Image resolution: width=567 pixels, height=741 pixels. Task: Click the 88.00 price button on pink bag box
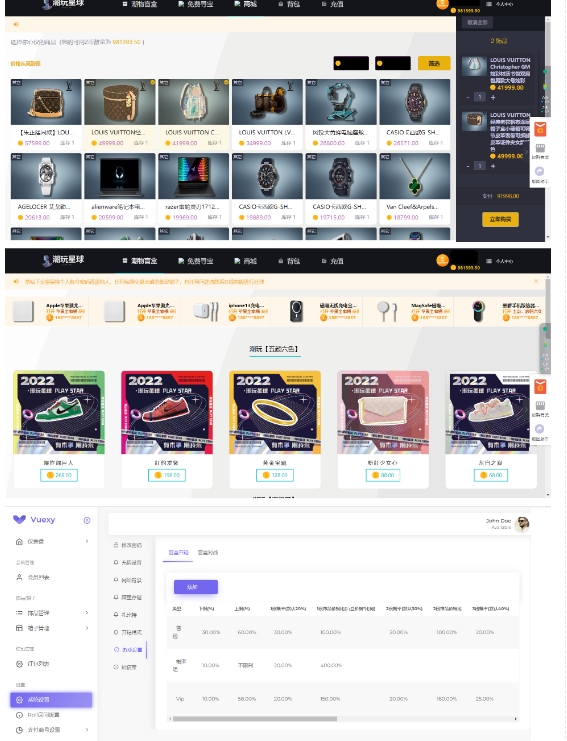pos(383,475)
